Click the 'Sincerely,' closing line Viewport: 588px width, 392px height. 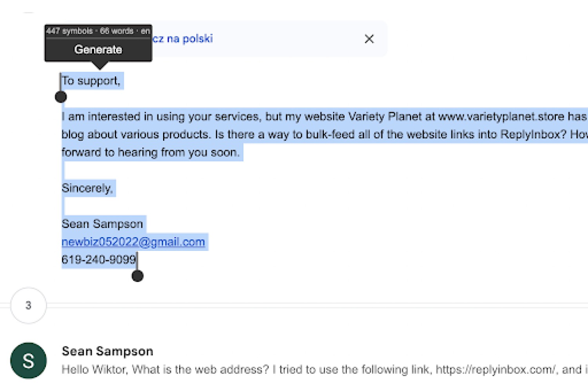click(87, 188)
